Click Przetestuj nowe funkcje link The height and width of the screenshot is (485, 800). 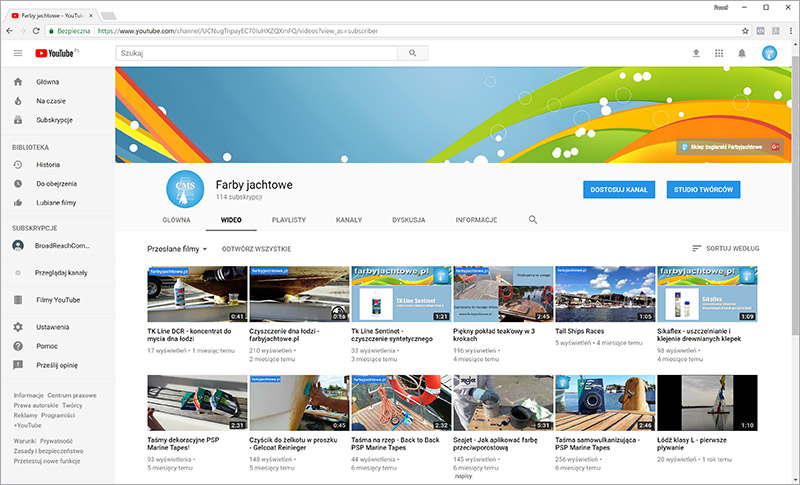click(47, 461)
